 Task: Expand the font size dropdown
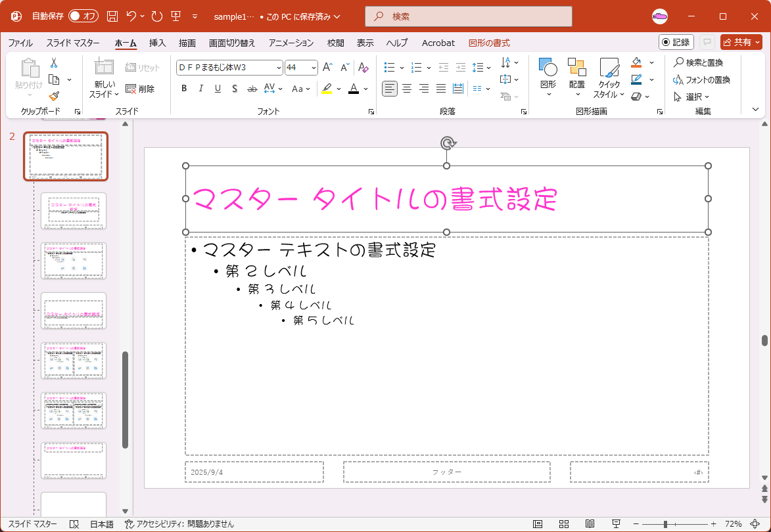pos(312,68)
